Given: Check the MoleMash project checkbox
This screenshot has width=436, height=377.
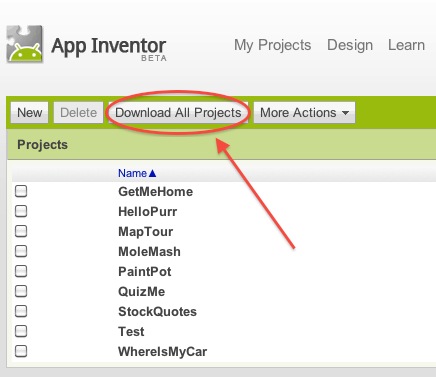Looking at the screenshot, I should [21, 251].
